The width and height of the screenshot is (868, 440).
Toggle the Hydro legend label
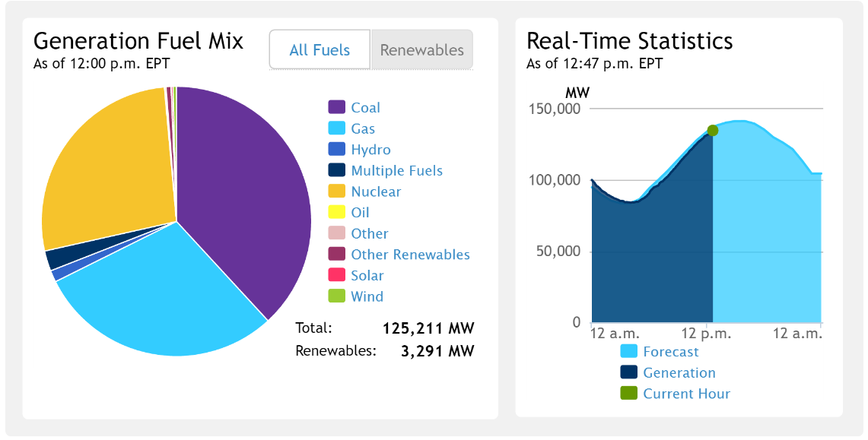point(370,150)
